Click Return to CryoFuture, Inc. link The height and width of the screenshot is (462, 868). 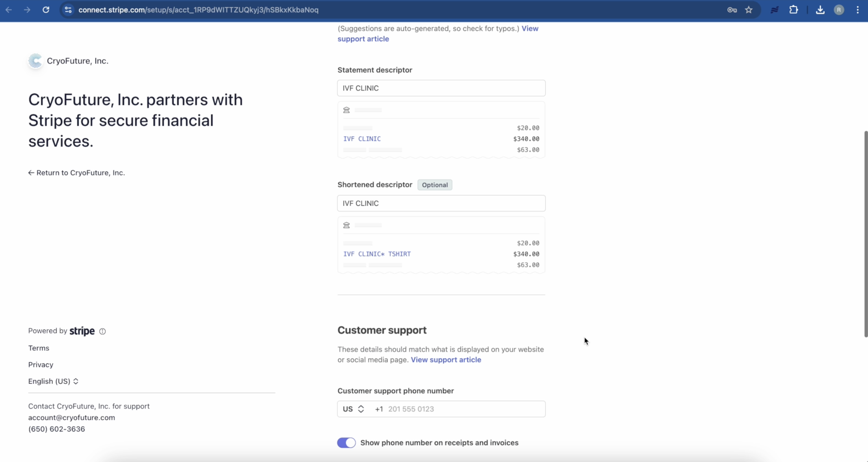click(77, 173)
